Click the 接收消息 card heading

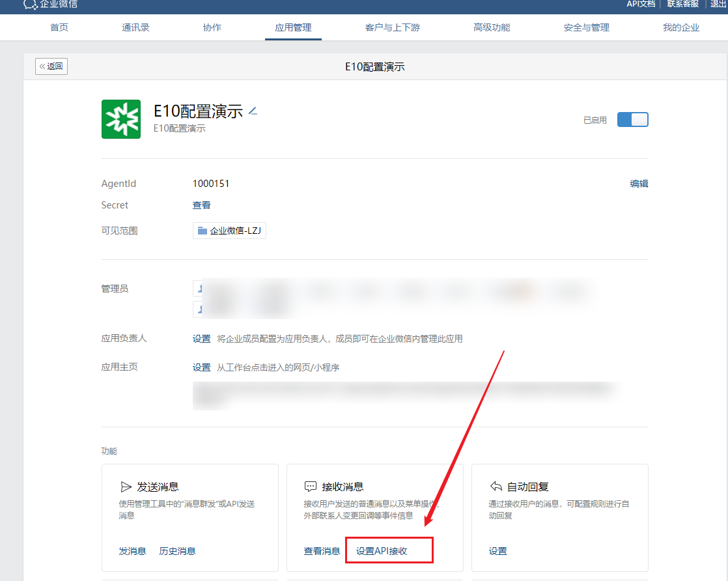point(343,487)
